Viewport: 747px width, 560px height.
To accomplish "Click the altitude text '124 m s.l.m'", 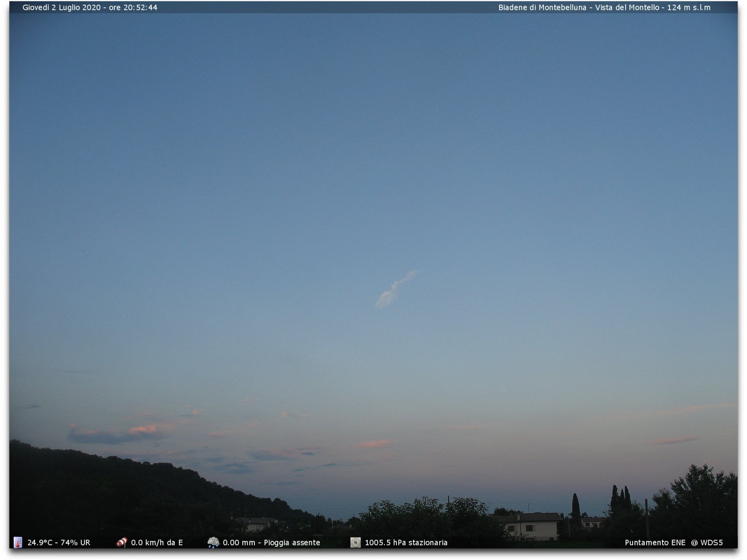I will click(689, 7).
